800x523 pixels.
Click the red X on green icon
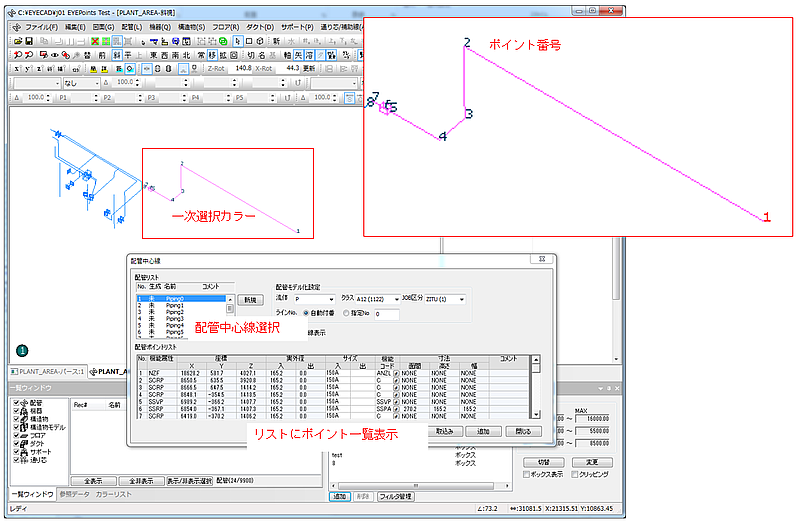[x=95, y=41]
